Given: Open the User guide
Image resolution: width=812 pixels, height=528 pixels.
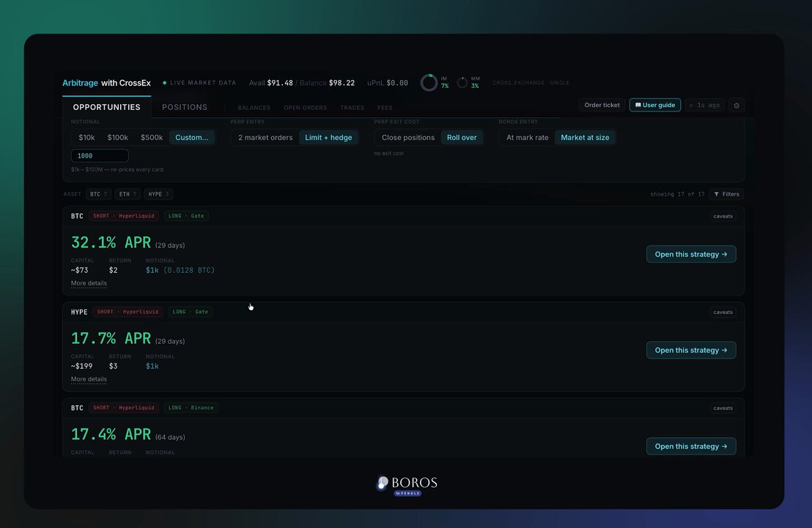Looking at the screenshot, I should point(655,105).
